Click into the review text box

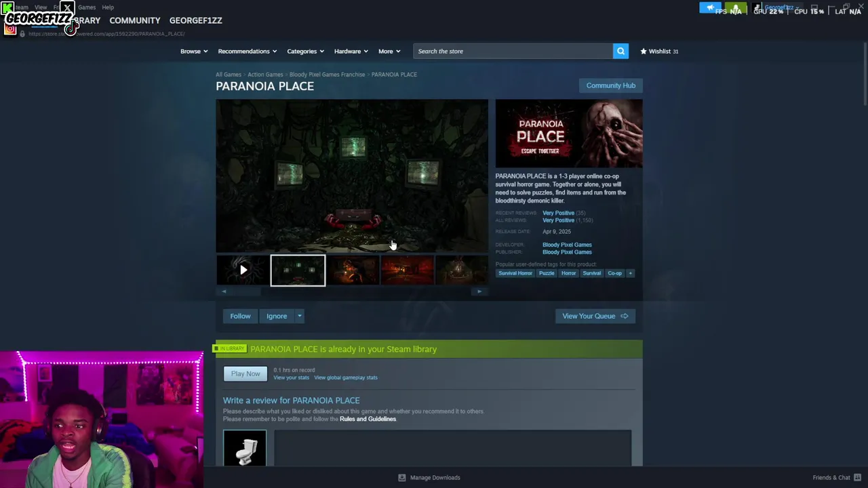click(x=452, y=447)
